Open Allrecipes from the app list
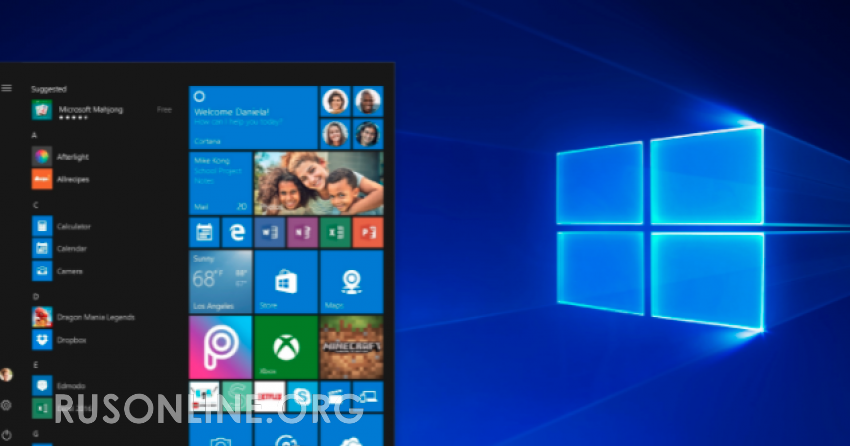This screenshot has height=446, width=850. point(60,179)
